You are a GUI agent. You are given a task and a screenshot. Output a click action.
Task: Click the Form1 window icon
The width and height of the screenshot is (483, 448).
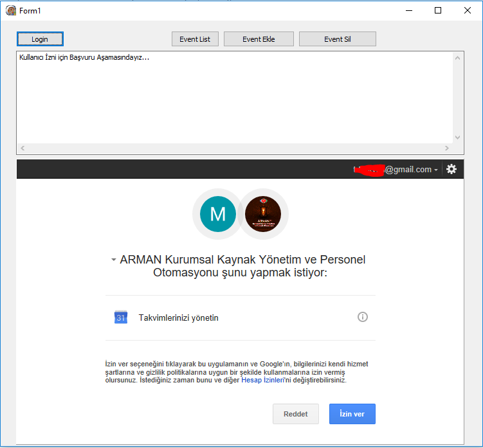point(11,10)
